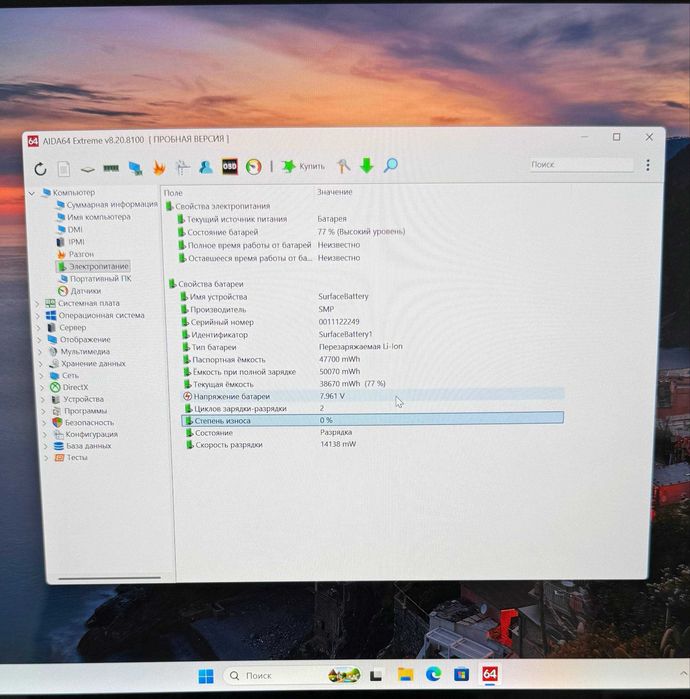This screenshot has height=699, width=690.
Task: Open the Windows Start menu
Action: tap(205, 676)
